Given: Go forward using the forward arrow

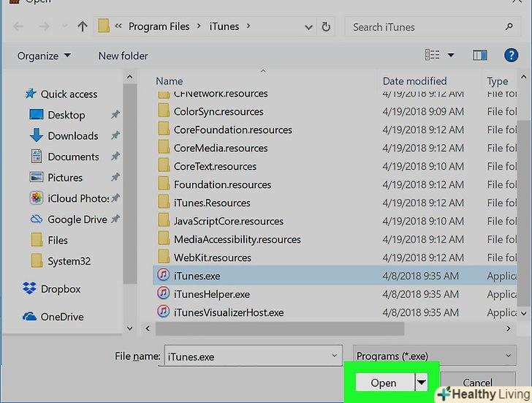Looking at the screenshot, I should (x=44, y=26).
